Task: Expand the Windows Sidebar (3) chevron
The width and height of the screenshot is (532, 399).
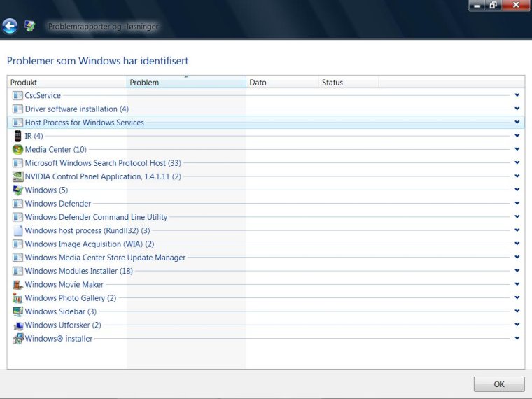Action: tap(517, 311)
